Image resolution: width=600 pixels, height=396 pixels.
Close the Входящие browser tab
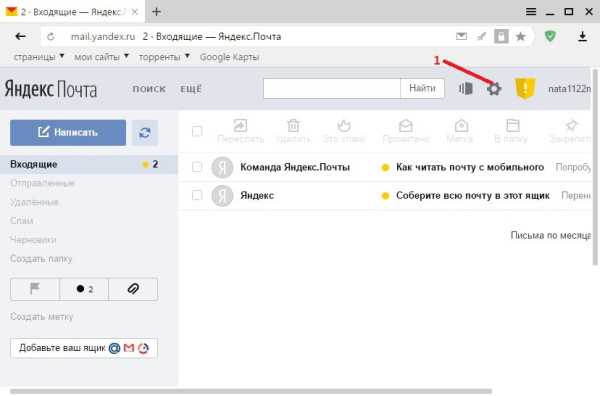tap(135, 12)
